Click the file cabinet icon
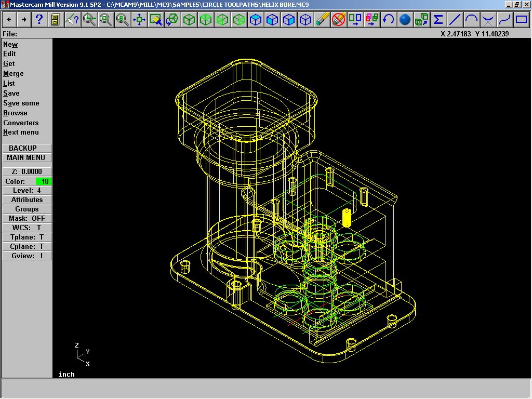The height and width of the screenshot is (399, 532). [x=56, y=20]
